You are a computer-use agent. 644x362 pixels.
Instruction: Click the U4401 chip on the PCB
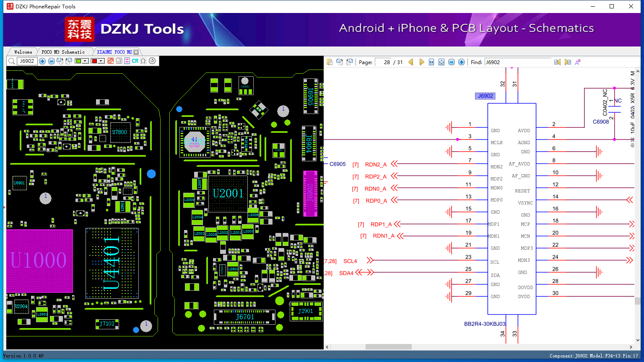pos(112,263)
